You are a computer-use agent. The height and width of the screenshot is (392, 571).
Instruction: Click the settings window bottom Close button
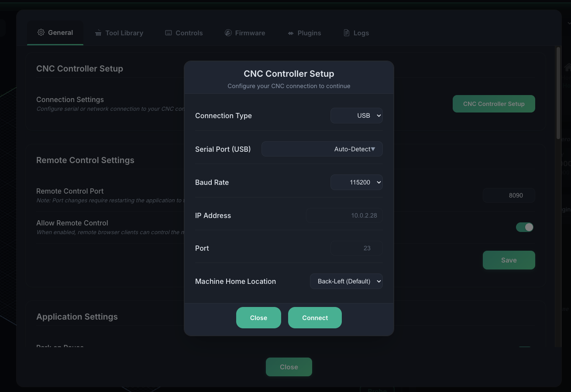289,367
